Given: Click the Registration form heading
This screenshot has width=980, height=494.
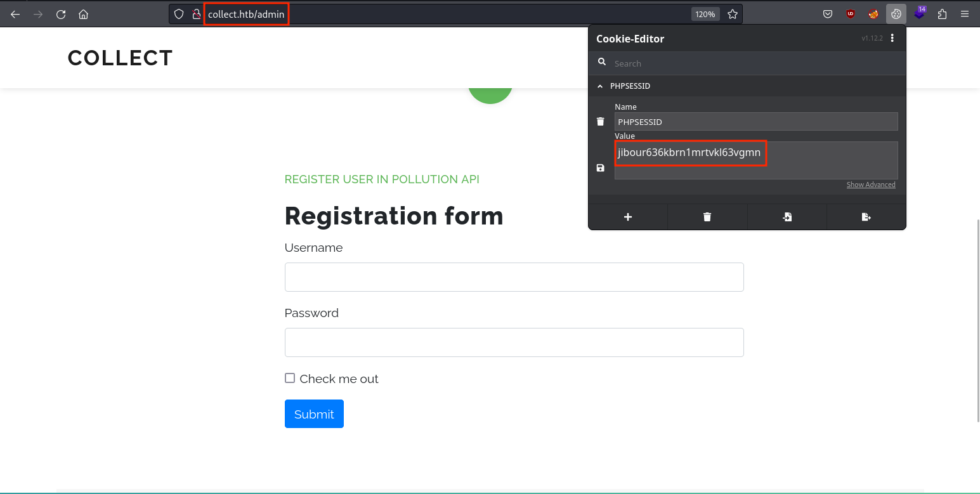Looking at the screenshot, I should [394, 216].
